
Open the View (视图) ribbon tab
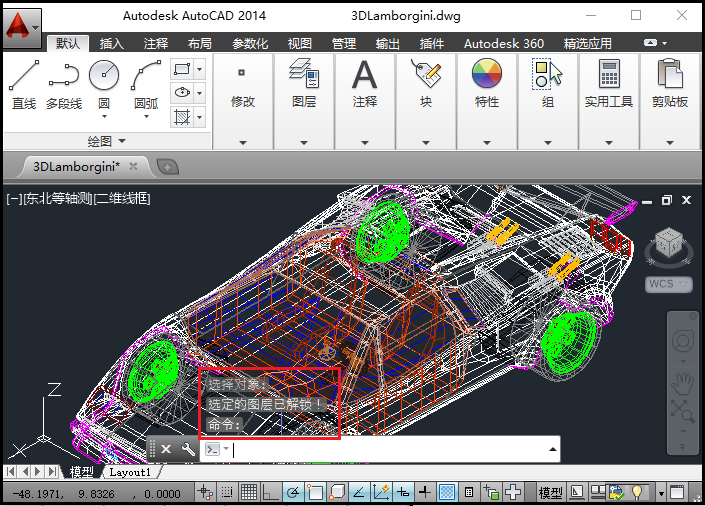point(300,44)
